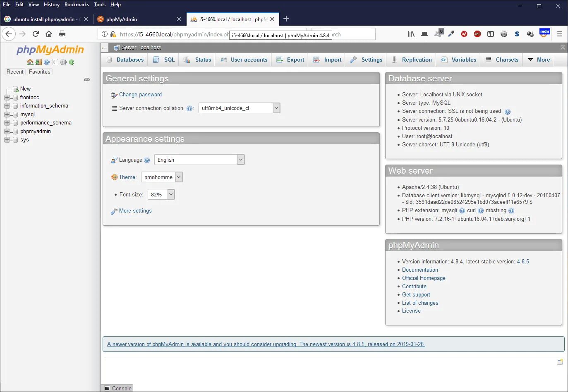Viewport: 568px width, 392px height.
Task: Open Firefox library bookshelf icon
Action: pyautogui.click(x=411, y=34)
